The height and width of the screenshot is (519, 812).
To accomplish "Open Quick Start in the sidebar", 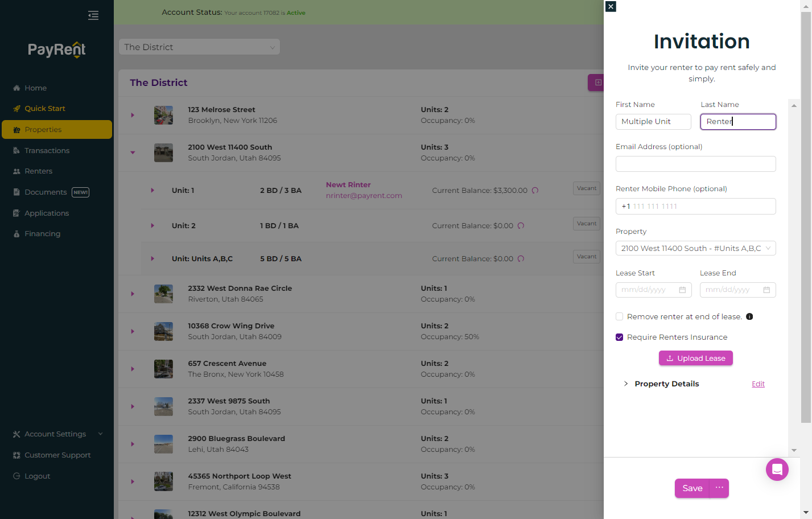I will (x=44, y=109).
